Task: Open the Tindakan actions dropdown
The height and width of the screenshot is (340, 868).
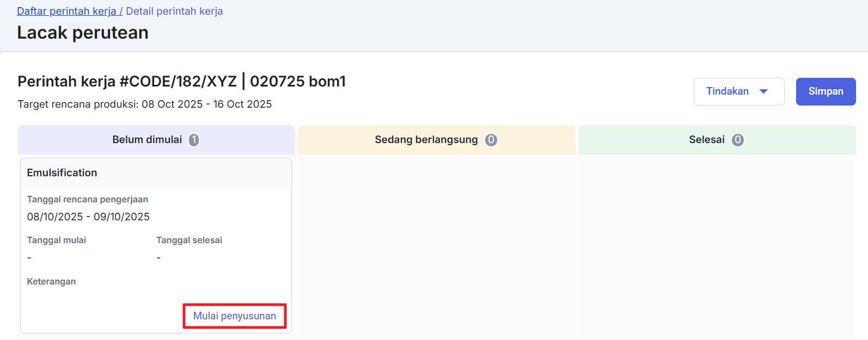Action: pyautogui.click(x=738, y=91)
